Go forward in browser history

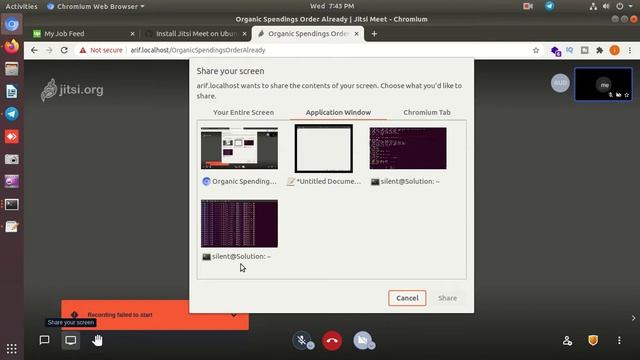(49, 50)
